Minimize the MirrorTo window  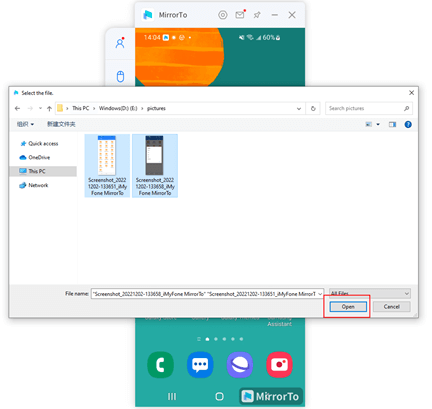pos(275,15)
